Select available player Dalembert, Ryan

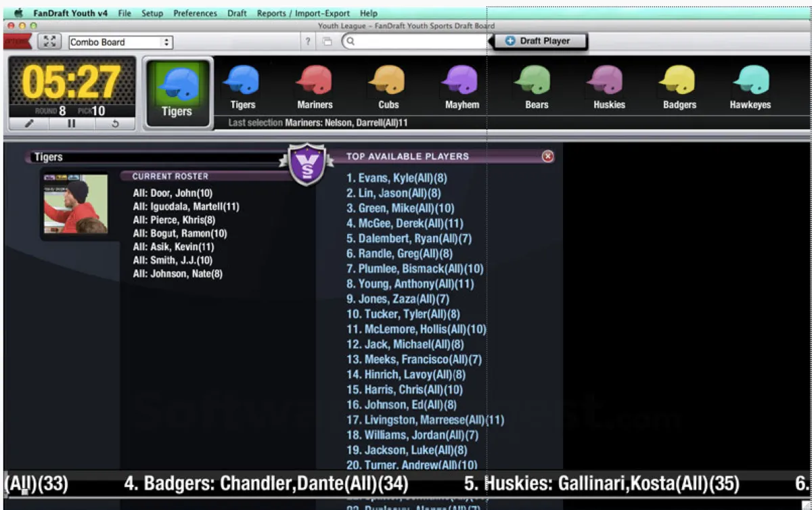[x=409, y=239]
